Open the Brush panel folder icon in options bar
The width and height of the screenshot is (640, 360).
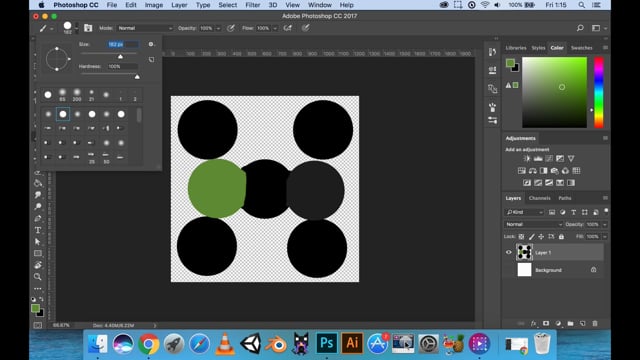(x=88, y=28)
